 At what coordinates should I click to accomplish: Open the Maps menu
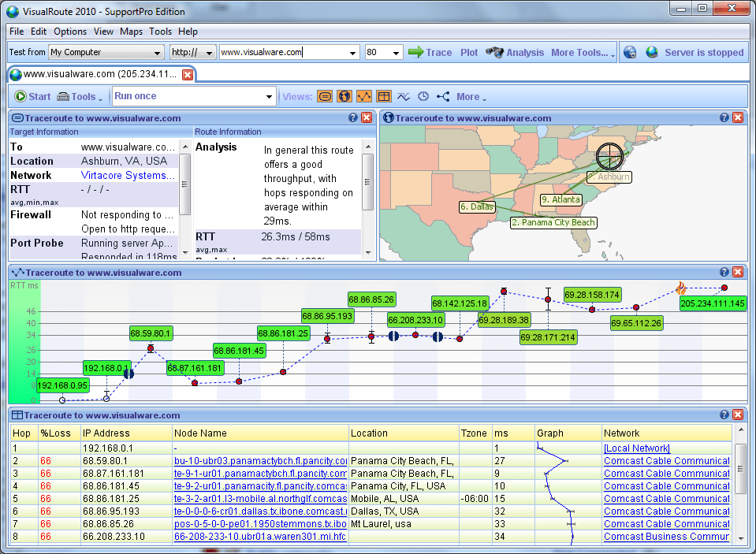tap(131, 32)
